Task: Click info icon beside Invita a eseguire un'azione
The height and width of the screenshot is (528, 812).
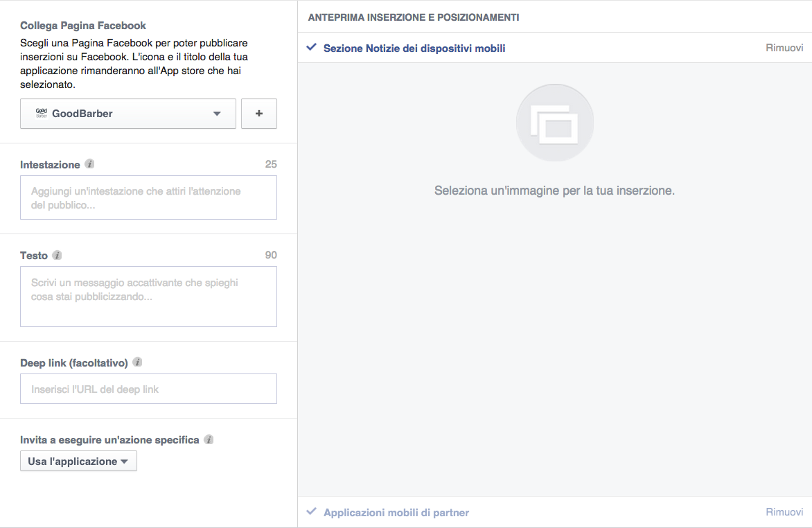Action: (x=209, y=440)
